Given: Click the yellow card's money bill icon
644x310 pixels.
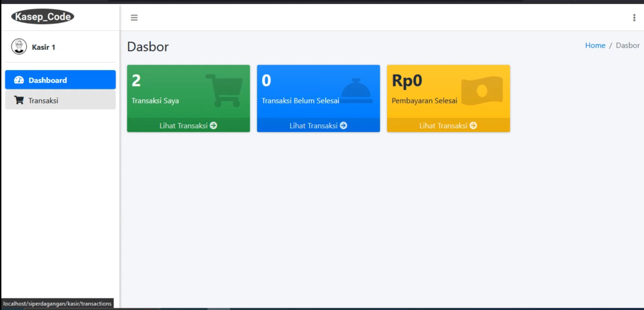Looking at the screenshot, I should (x=482, y=91).
